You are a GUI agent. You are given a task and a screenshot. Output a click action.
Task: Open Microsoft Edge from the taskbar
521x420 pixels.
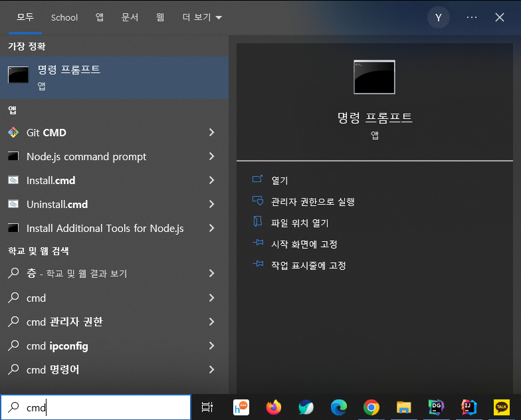click(x=339, y=407)
